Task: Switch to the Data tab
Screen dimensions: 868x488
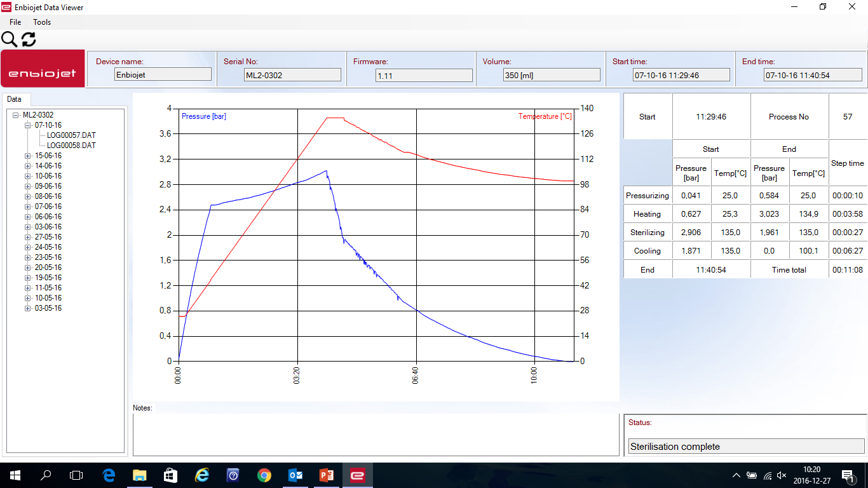Action: tap(14, 99)
